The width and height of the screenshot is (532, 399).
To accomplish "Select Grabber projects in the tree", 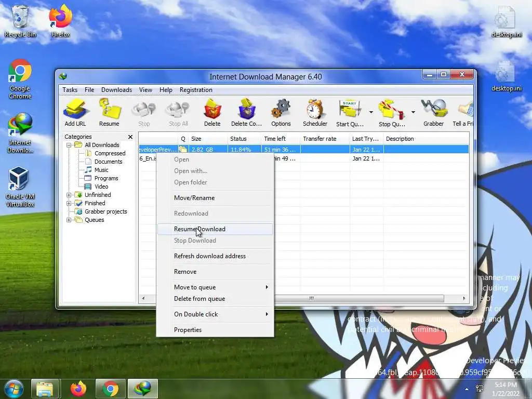I will (x=106, y=212).
